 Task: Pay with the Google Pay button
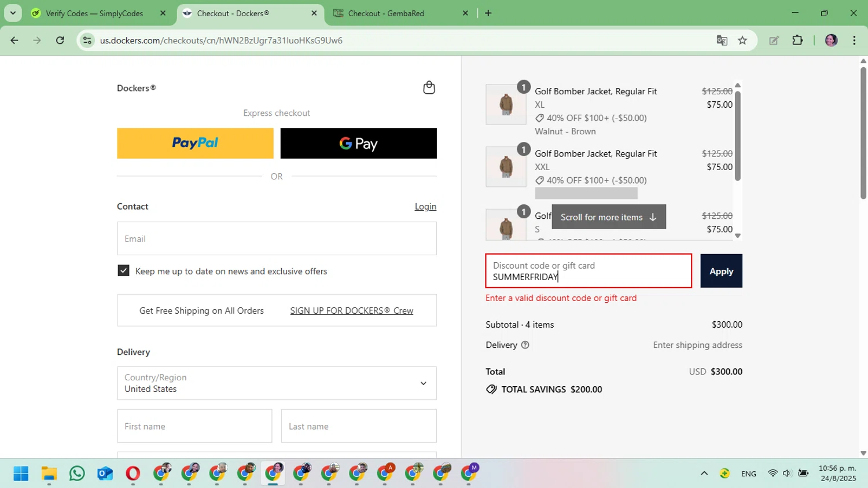[x=358, y=143]
